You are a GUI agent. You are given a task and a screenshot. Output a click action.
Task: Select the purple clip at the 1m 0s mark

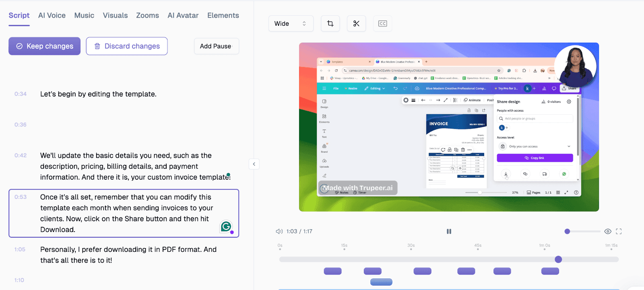[x=550, y=271]
